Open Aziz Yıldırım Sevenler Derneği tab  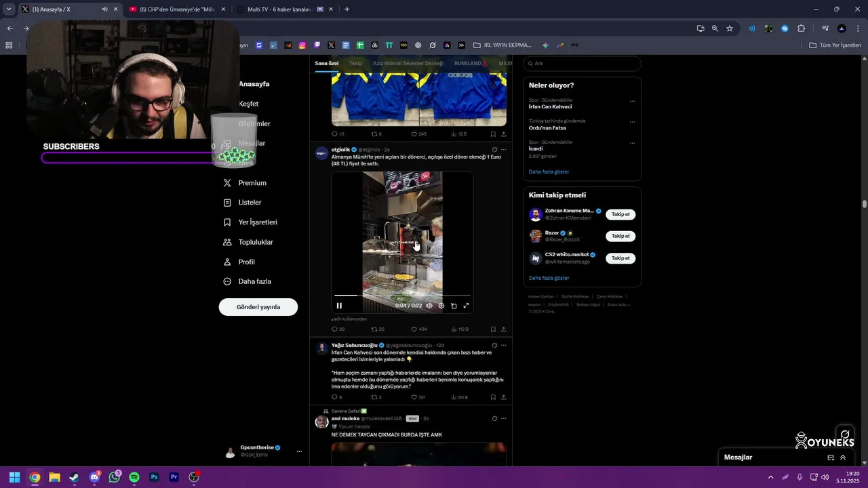408,63
